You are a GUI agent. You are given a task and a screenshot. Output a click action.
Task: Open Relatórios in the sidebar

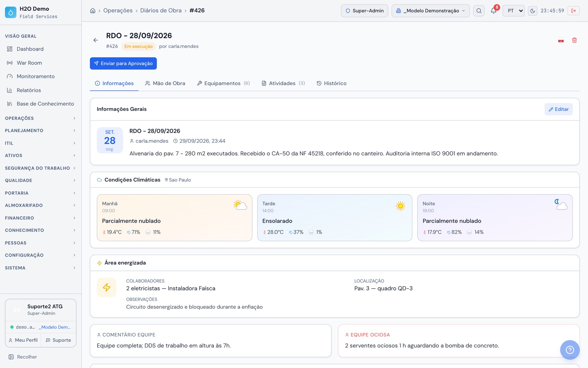click(40, 90)
